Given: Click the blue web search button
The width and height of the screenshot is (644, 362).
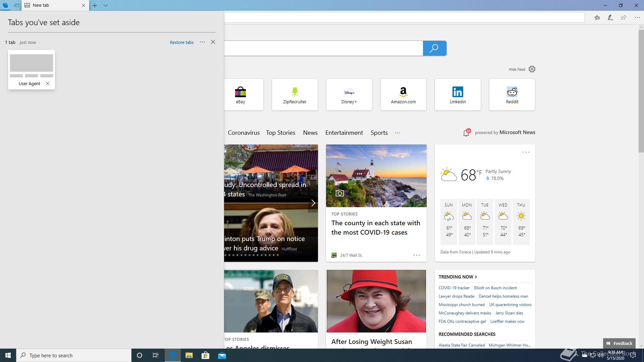Looking at the screenshot, I should (x=434, y=48).
